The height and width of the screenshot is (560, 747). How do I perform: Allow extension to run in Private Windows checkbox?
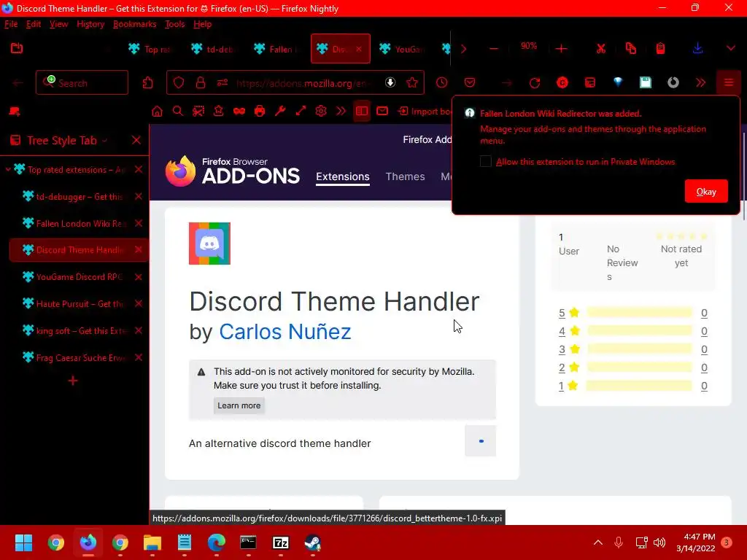[485, 161]
